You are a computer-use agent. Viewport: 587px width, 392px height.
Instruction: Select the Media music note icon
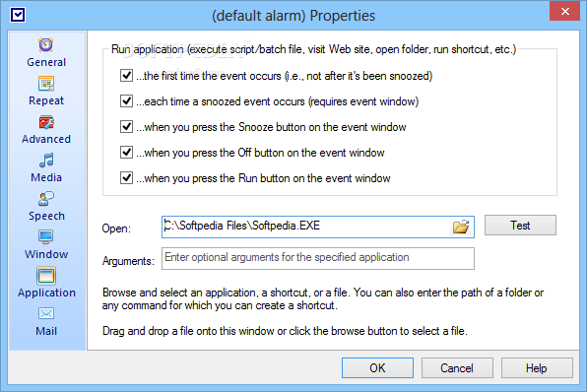click(46, 161)
